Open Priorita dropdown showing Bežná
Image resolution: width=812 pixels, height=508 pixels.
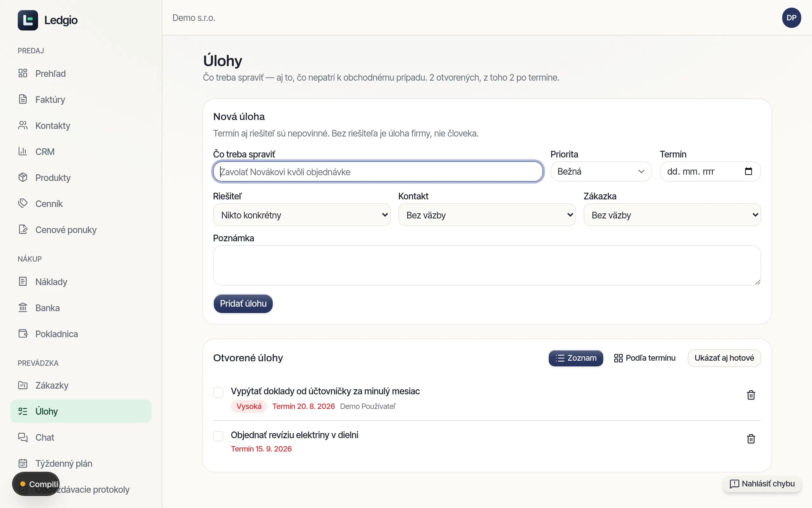coord(601,172)
